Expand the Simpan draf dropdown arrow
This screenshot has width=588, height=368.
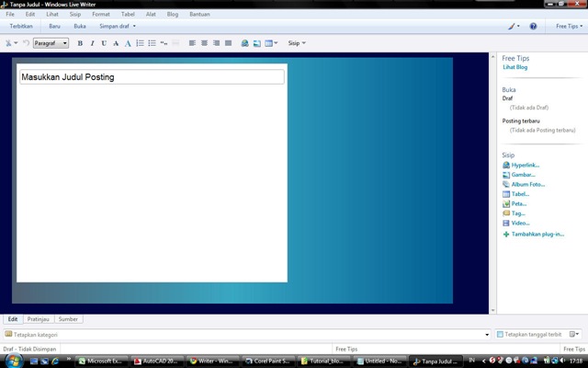(x=134, y=27)
